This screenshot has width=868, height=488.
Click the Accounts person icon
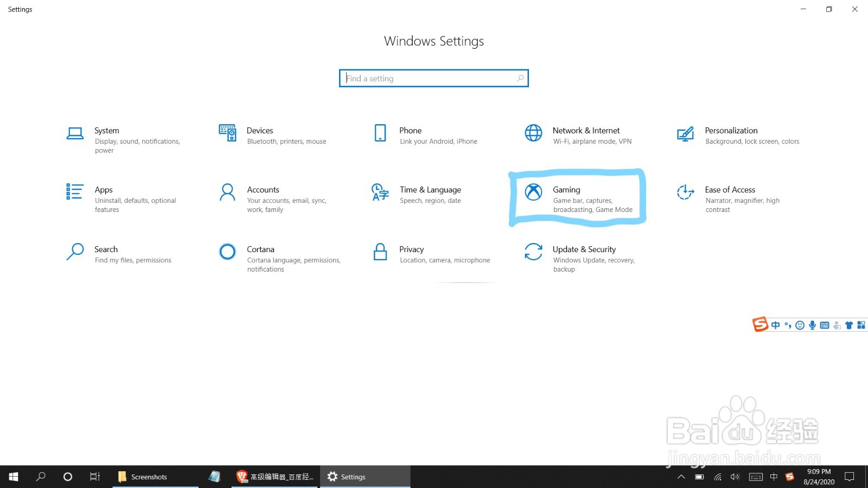point(227,192)
